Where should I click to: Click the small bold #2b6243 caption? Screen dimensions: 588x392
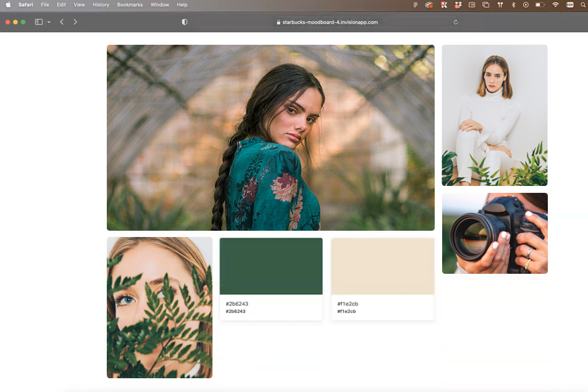[235, 311]
